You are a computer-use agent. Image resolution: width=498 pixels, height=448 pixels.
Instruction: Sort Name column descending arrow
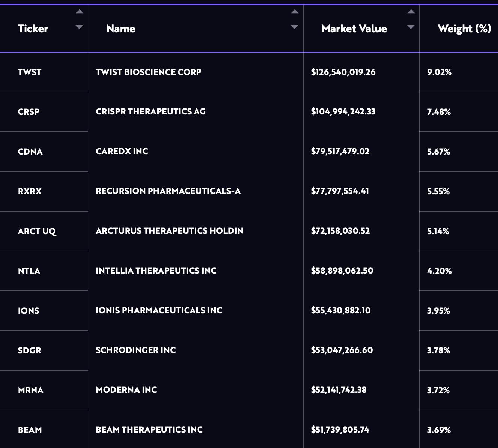(x=295, y=27)
